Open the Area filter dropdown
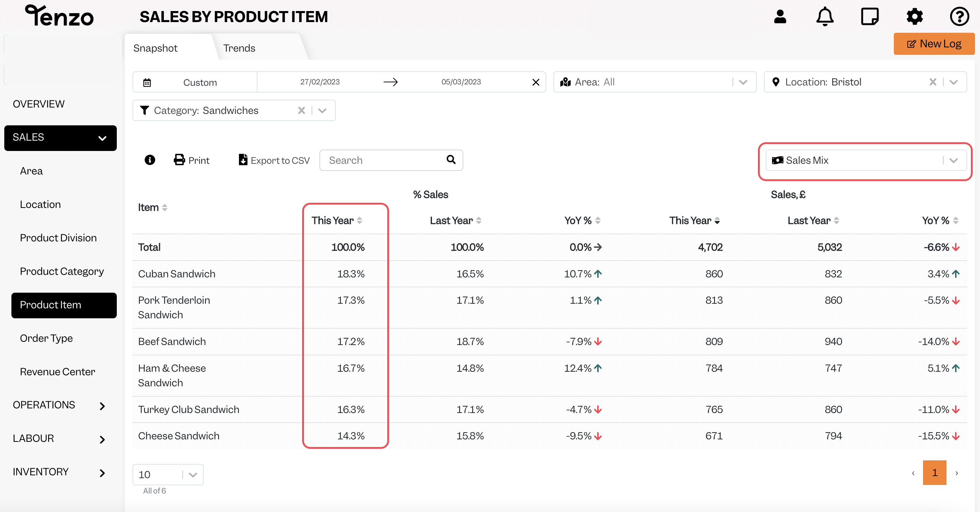This screenshot has height=512, width=980. pos(655,82)
